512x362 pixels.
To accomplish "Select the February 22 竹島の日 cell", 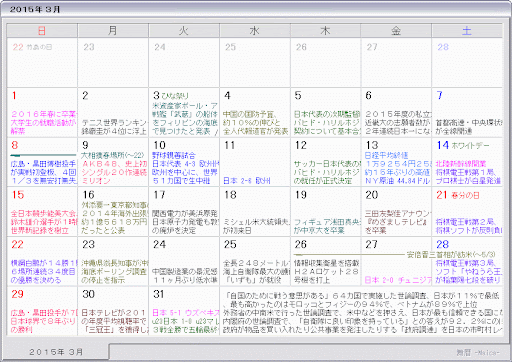I will pyautogui.click(x=42, y=62).
